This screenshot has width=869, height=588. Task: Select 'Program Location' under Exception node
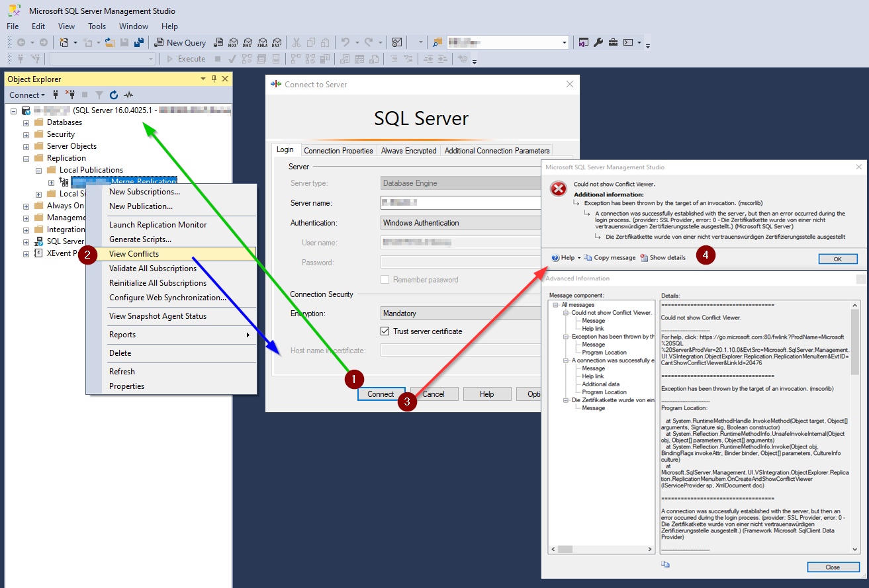pos(604,353)
